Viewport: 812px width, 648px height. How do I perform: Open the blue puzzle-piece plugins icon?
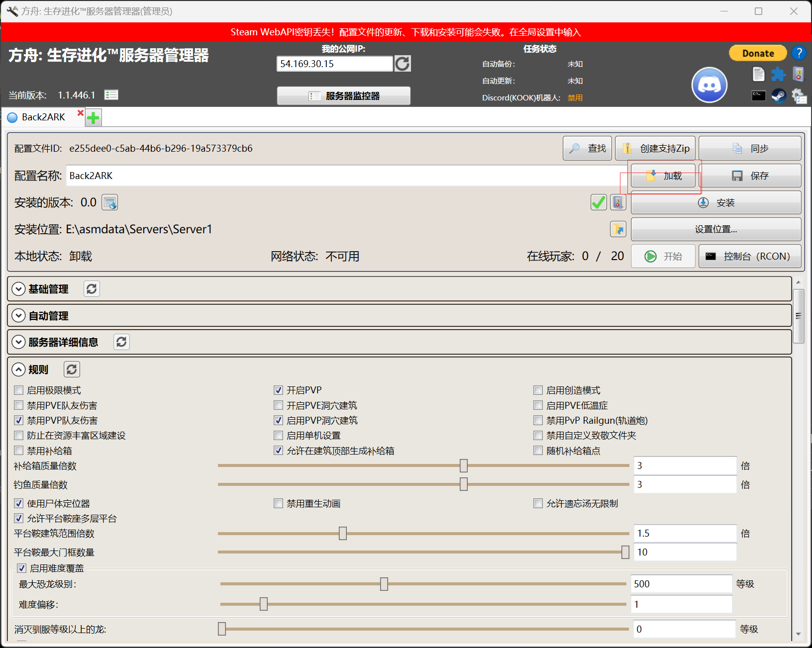[779, 75]
